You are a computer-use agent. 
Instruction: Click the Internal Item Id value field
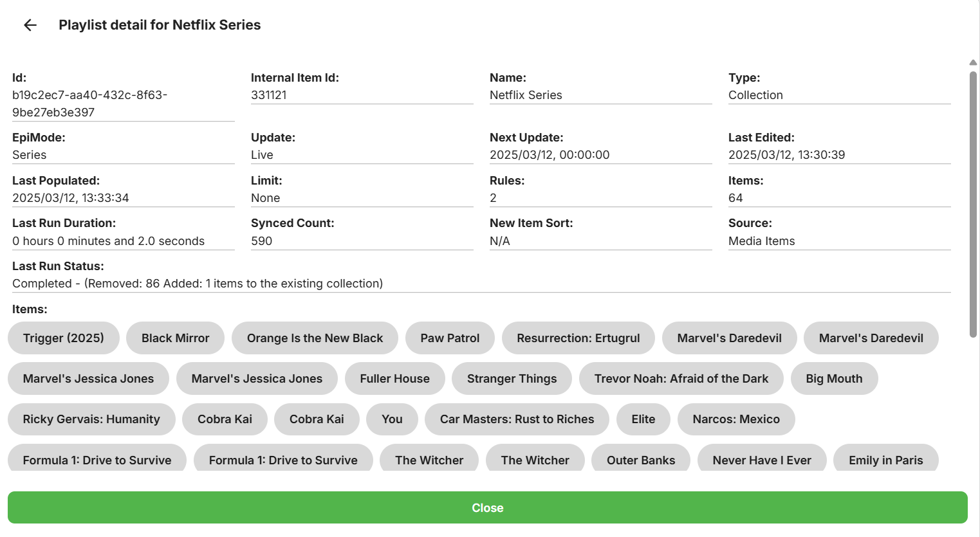(362, 95)
